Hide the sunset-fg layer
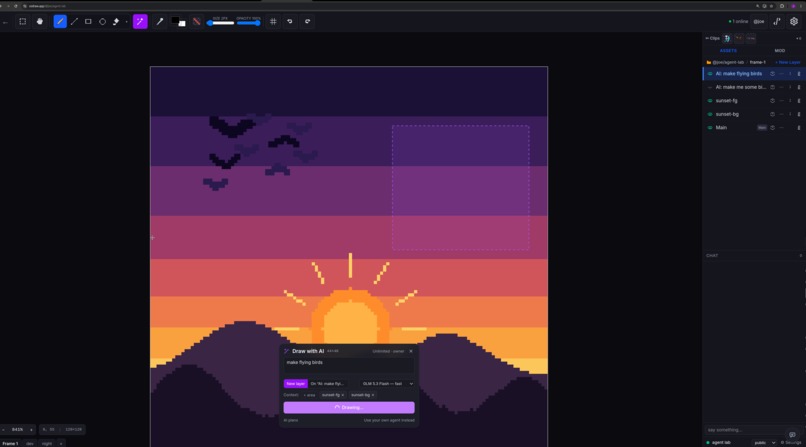Screen dimensions: 806x447 tap(710, 101)
